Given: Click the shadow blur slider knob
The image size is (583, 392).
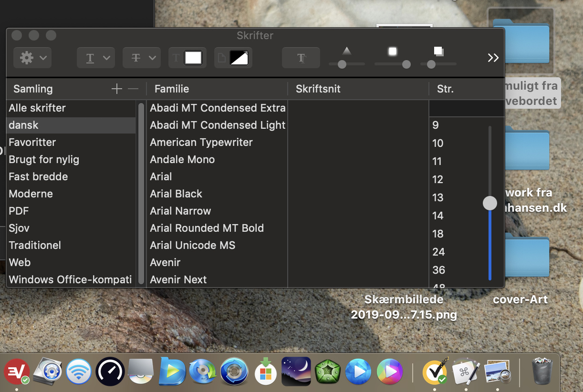Looking at the screenshot, I should click(406, 64).
